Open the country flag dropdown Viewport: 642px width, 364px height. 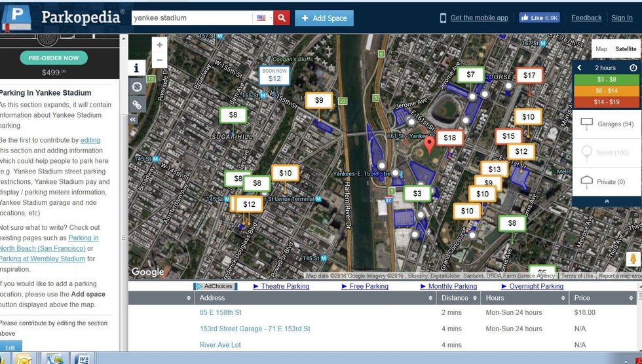coord(263,18)
